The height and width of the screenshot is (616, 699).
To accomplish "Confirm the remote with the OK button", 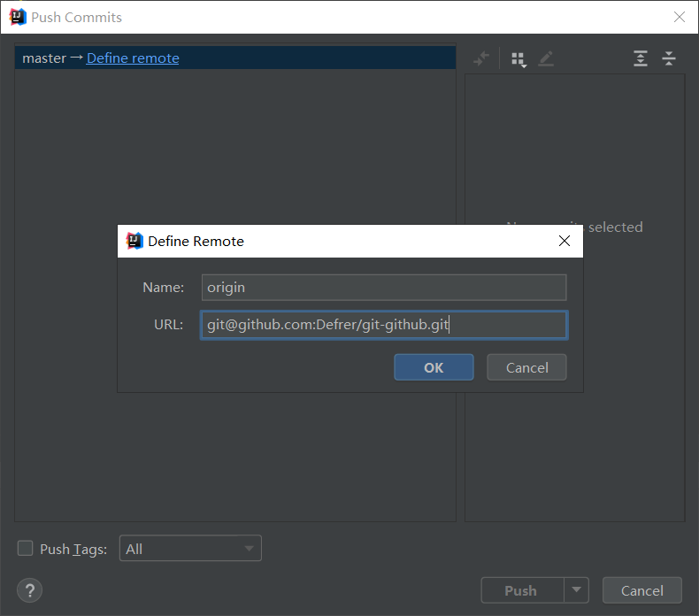I will (x=434, y=367).
